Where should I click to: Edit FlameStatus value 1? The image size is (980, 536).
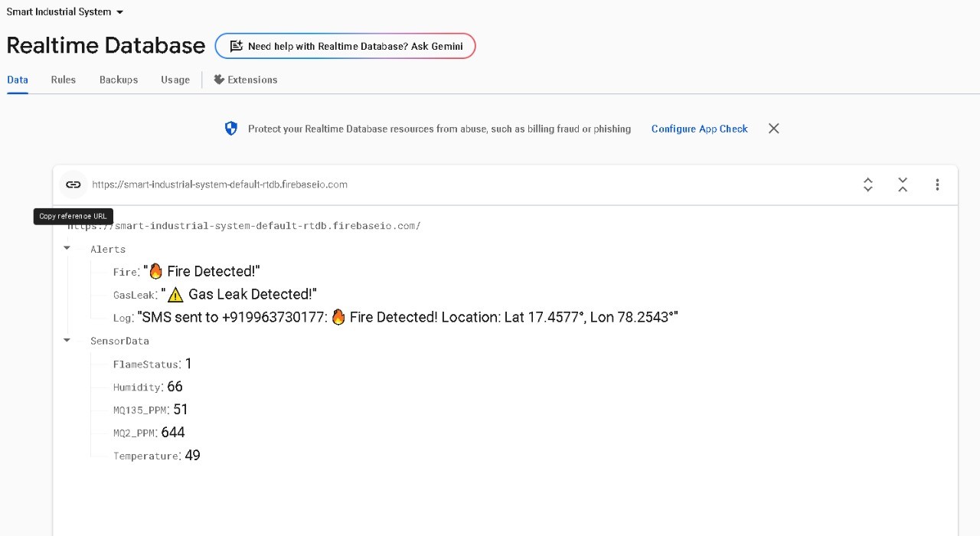click(x=188, y=364)
